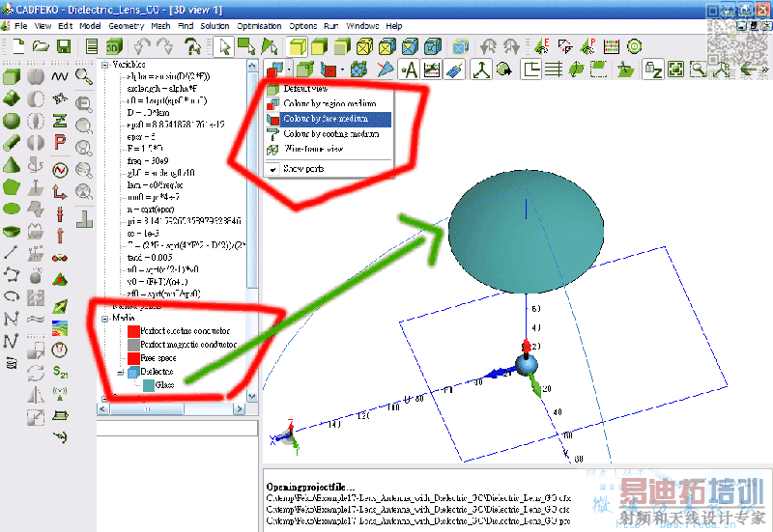Toggle the Show ports checkbox menu item
The width and height of the screenshot is (773, 532).
click(329, 169)
